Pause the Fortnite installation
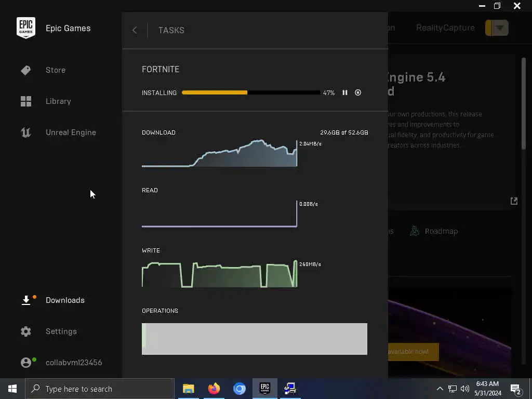The width and height of the screenshot is (532, 399). tap(345, 92)
